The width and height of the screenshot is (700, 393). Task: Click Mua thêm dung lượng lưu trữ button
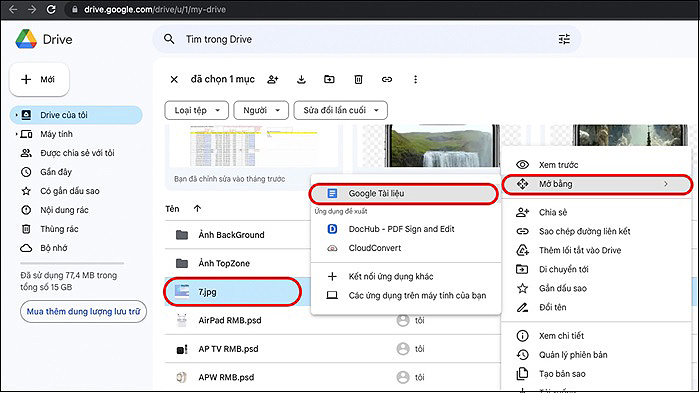[x=83, y=311]
